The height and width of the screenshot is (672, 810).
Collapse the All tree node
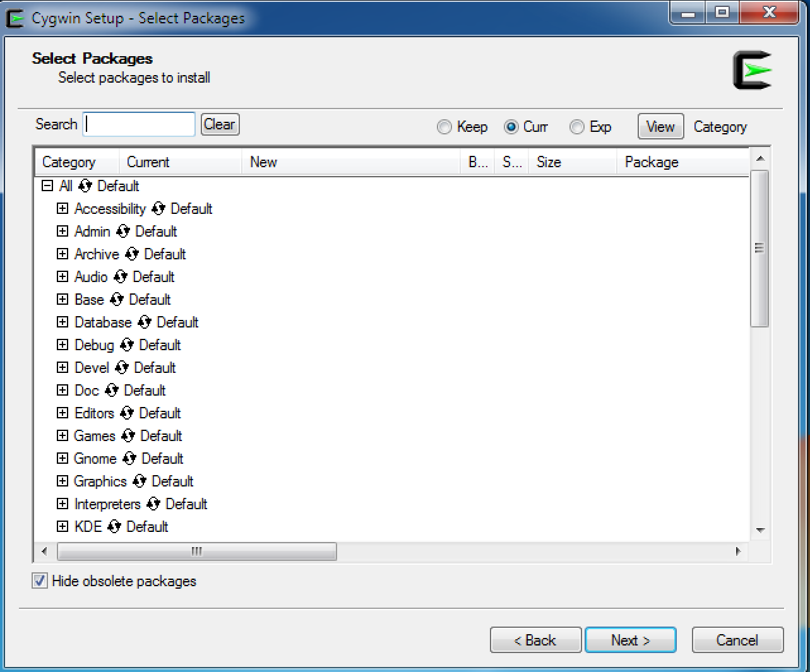point(47,186)
